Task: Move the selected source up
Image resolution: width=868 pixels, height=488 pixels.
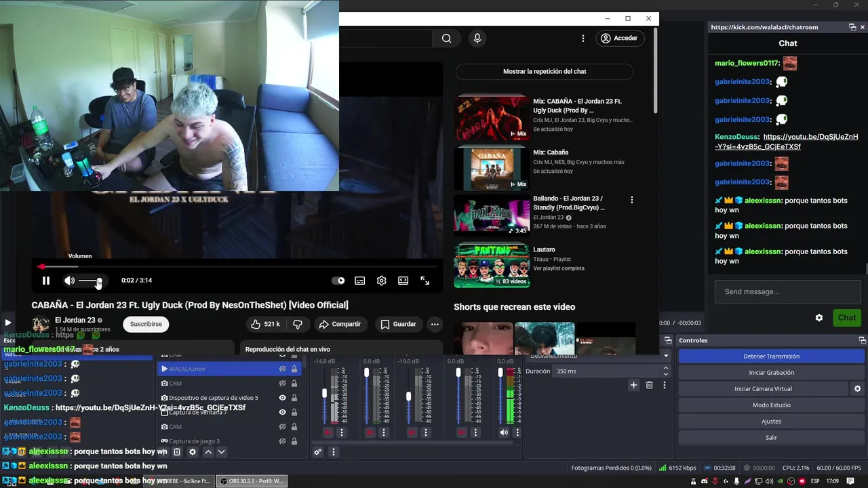Action: click(x=208, y=451)
